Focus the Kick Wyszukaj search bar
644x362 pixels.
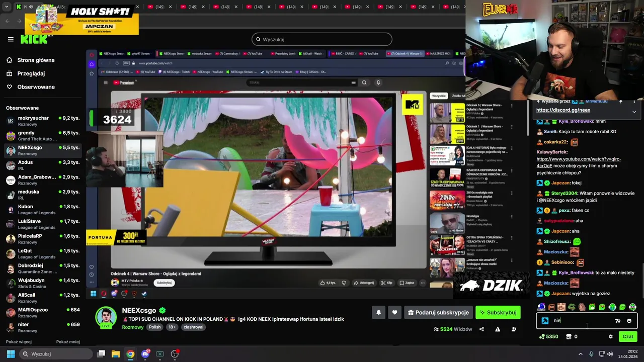click(322, 39)
